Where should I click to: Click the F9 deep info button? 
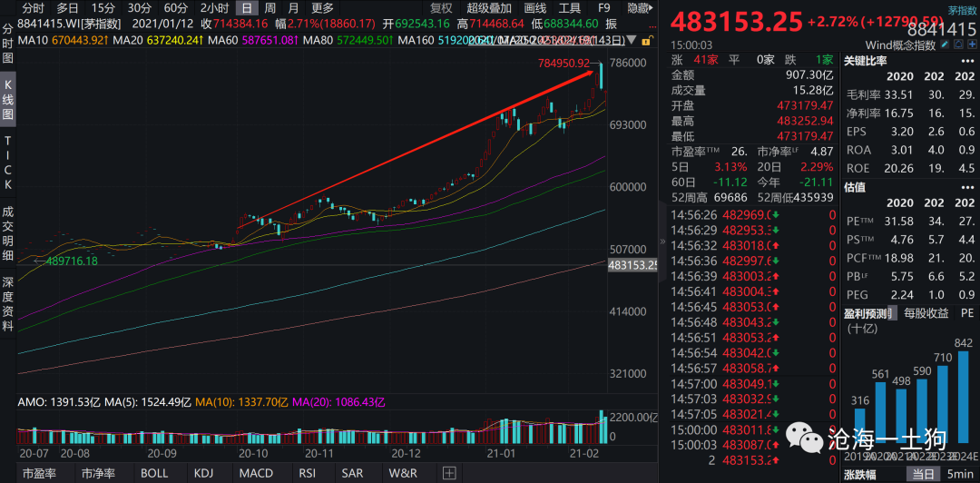(603, 8)
